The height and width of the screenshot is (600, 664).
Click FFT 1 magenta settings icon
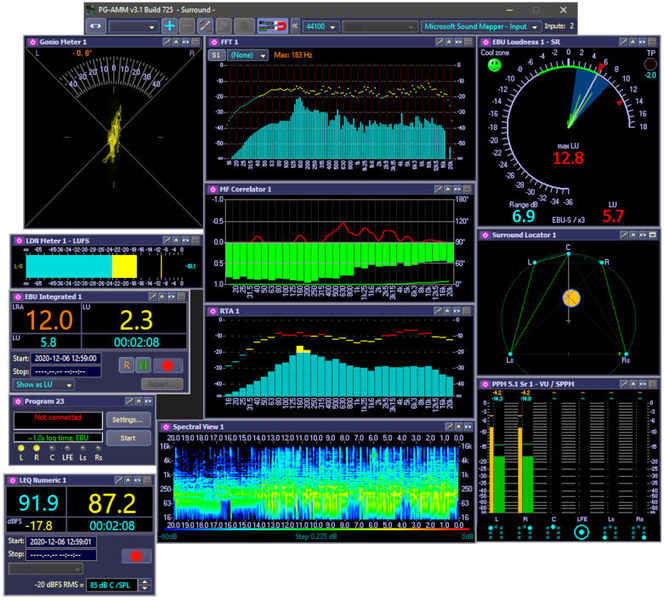click(x=214, y=42)
